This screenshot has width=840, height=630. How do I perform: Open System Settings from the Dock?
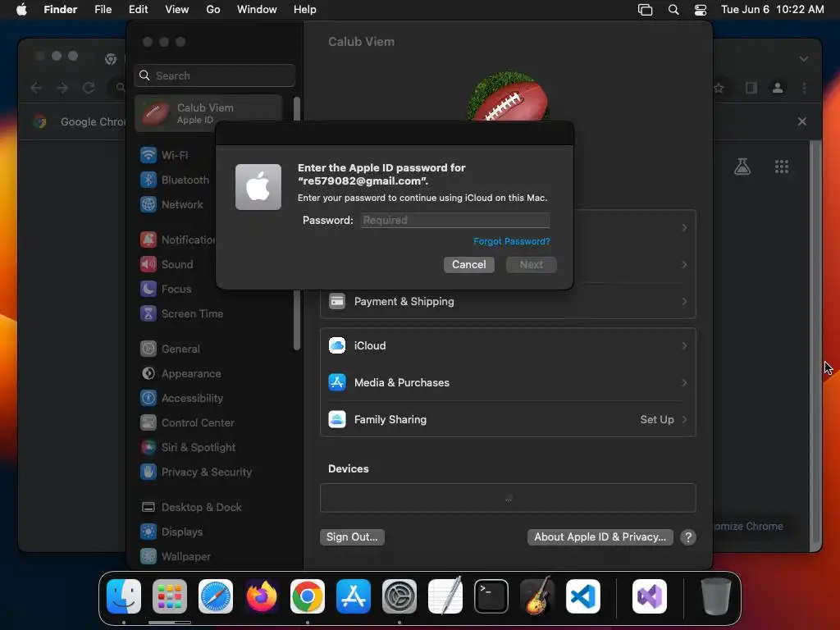(399, 596)
